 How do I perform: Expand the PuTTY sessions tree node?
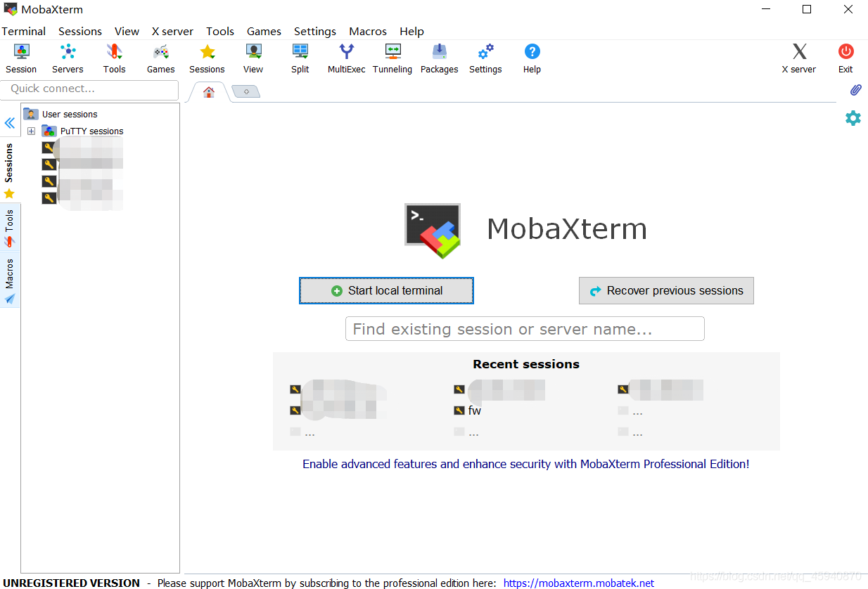31,131
